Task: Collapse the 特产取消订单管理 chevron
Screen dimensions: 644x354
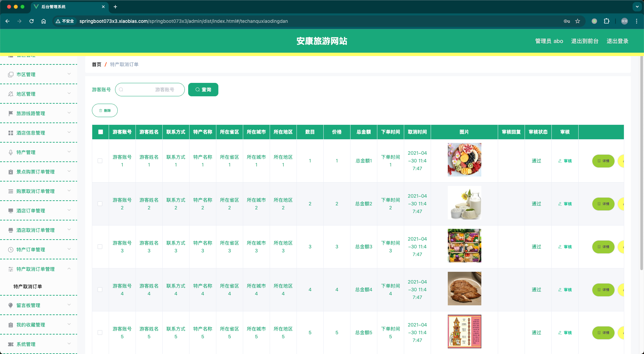Action: pos(69,269)
